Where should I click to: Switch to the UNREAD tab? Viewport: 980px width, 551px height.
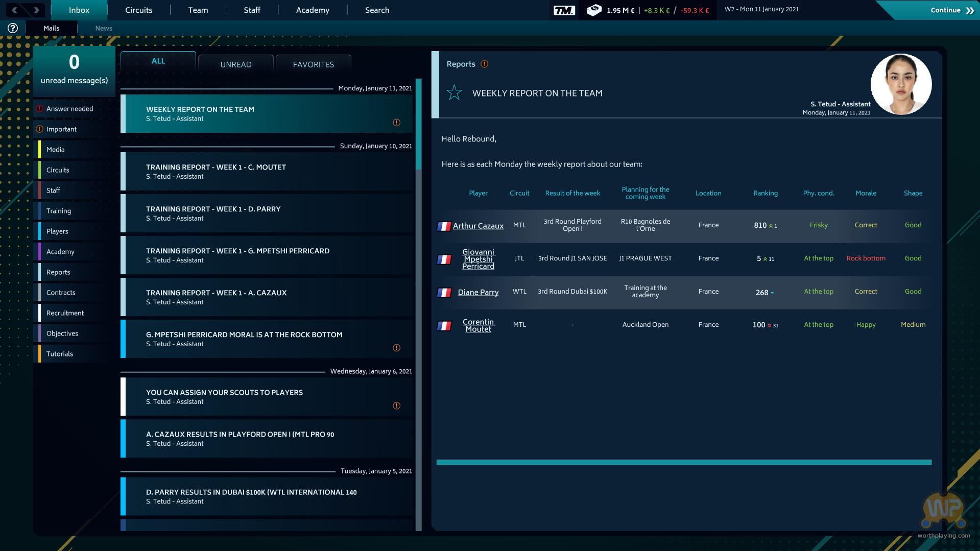pyautogui.click(x=235, y=64)
